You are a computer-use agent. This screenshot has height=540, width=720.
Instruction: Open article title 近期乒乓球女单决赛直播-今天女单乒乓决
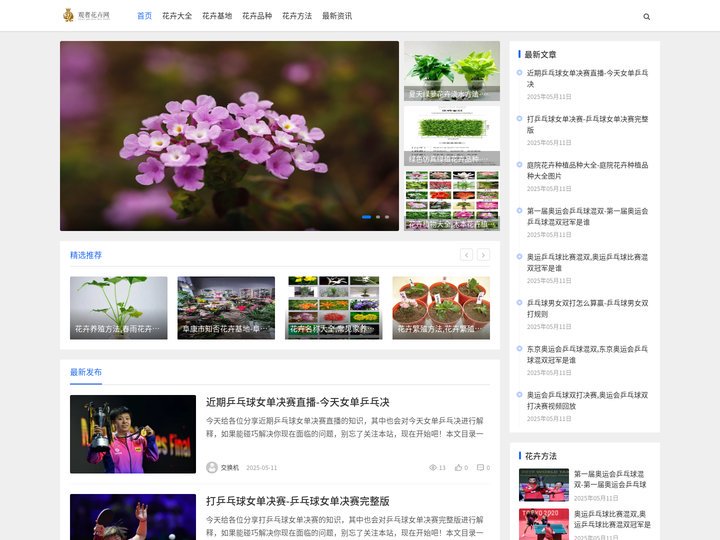pos(298,402)
